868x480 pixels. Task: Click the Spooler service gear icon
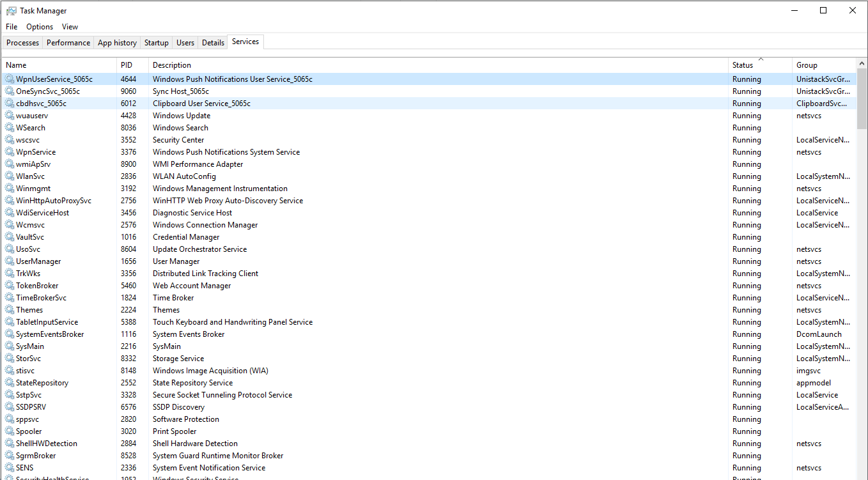click(x=10, y=431)
